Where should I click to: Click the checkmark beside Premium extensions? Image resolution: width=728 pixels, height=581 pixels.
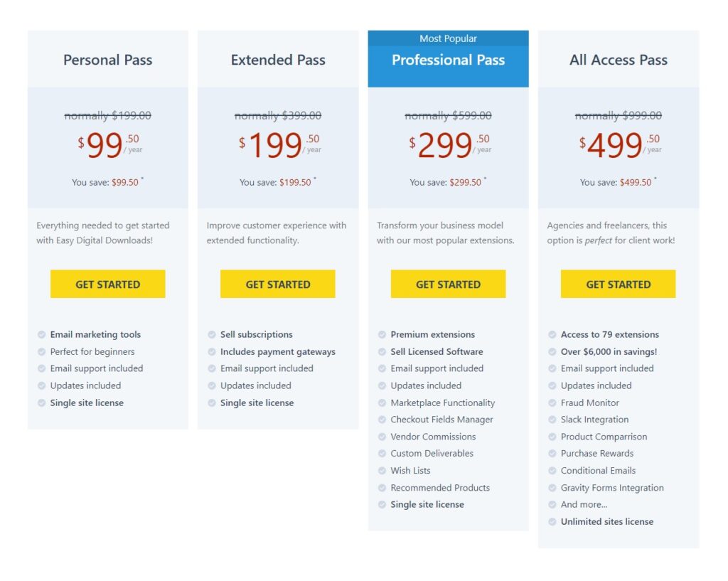coord(382,334)
